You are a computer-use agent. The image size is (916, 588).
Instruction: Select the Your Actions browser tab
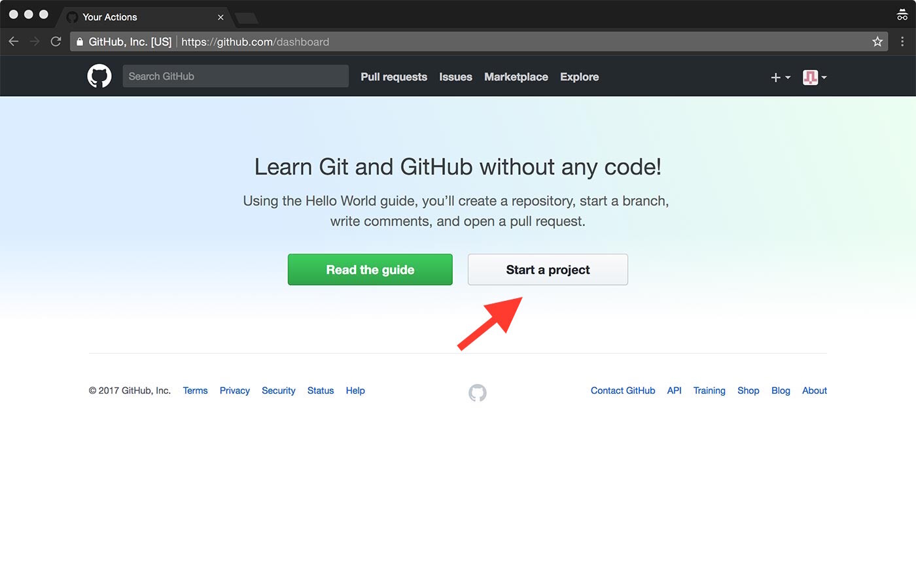coord(144,17)
